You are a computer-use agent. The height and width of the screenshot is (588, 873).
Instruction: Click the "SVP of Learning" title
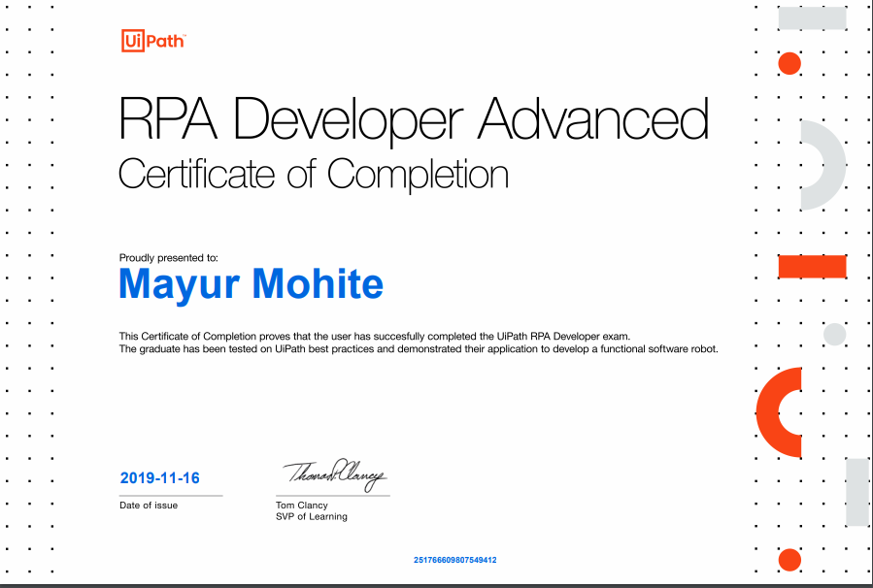pos(311,516)
